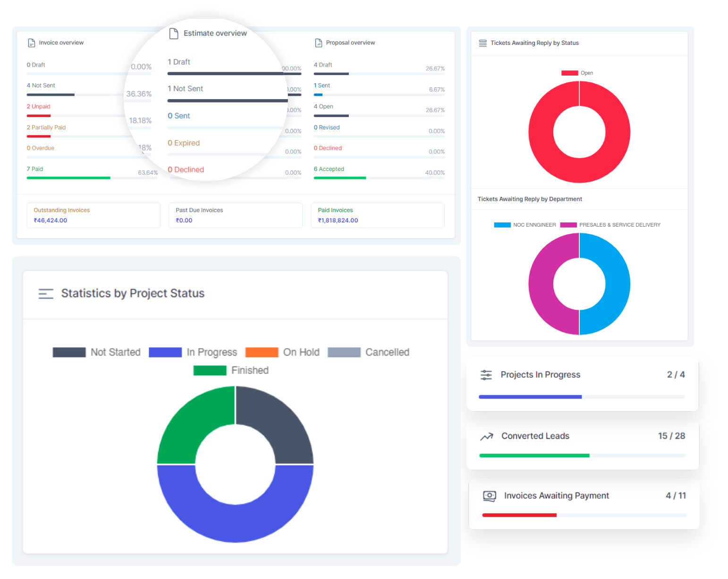View 6 Accepted in Proposal overview

pos(329,169)
